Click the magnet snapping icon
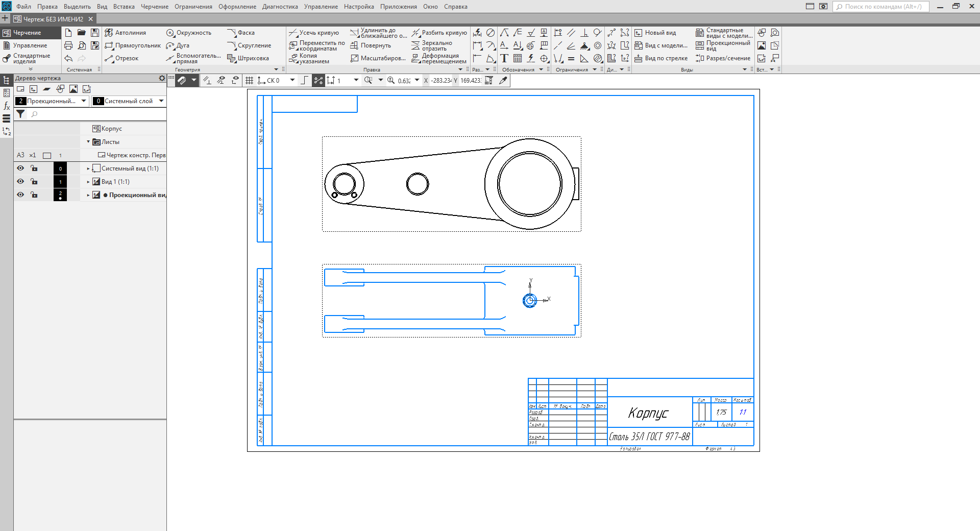This screenshot has width=980, height=531. [182, 80]
